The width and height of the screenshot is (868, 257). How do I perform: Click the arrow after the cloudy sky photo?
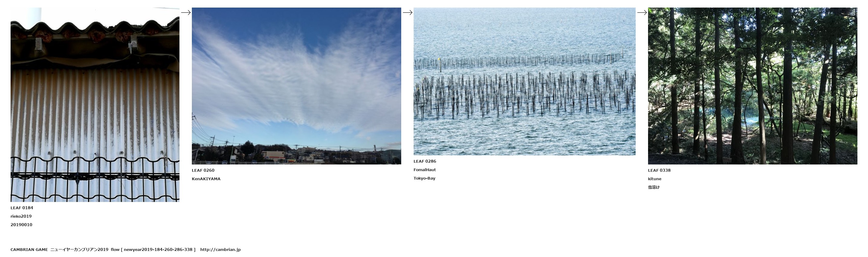tap(407, 12)
